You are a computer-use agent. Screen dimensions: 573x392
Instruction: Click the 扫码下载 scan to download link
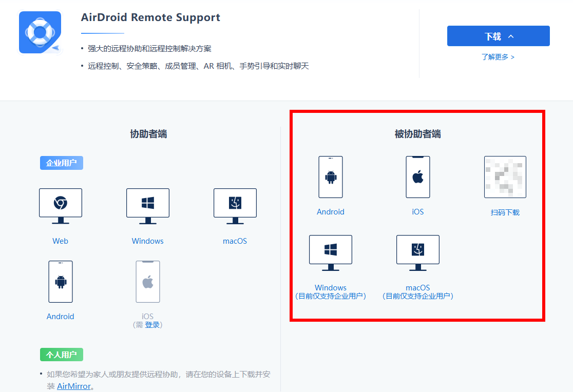pos(505,212)
